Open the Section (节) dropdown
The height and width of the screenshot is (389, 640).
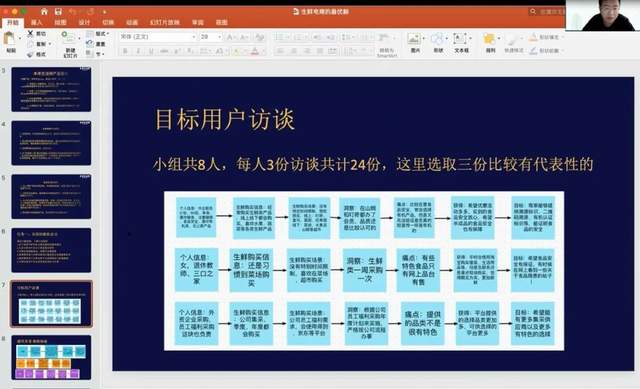[x=96, y=54]
